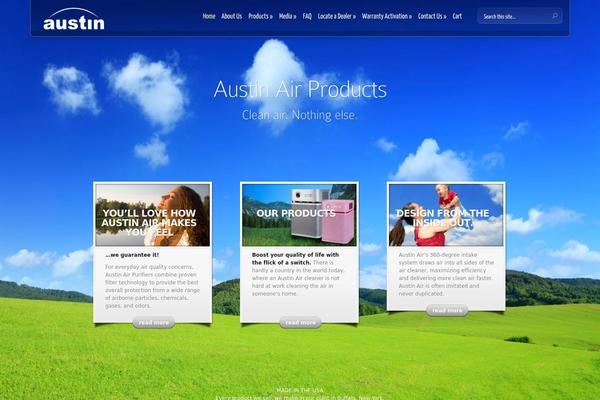Click 'You'll love how Austin Air makes you feel' image
600x400 pixels.
(153, 215)
